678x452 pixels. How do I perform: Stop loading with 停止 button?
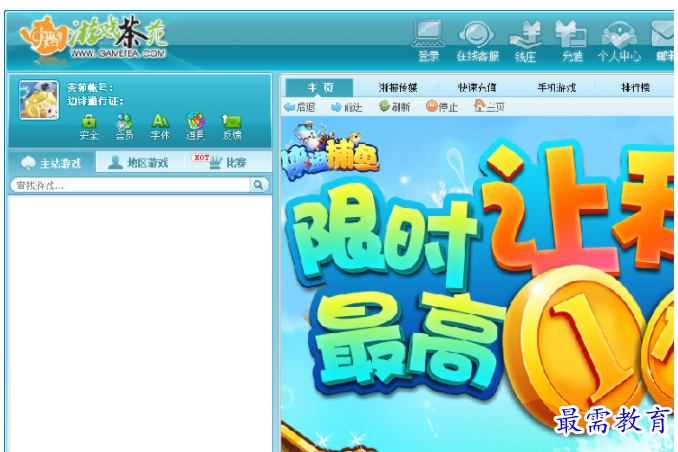tap(441, 106)
